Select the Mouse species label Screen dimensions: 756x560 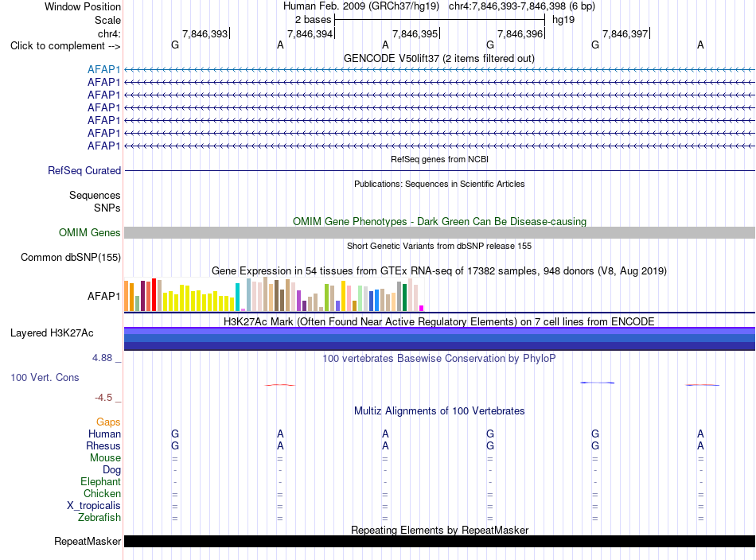tap(106, 458)
